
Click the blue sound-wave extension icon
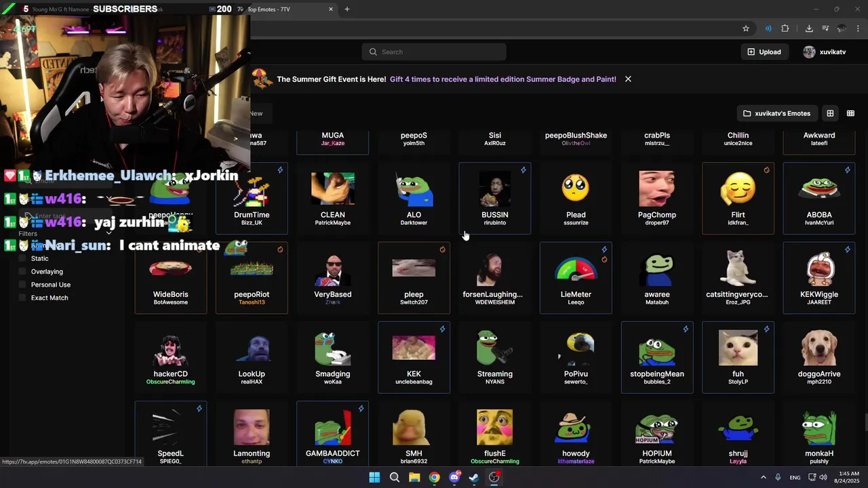click(768, 28)
